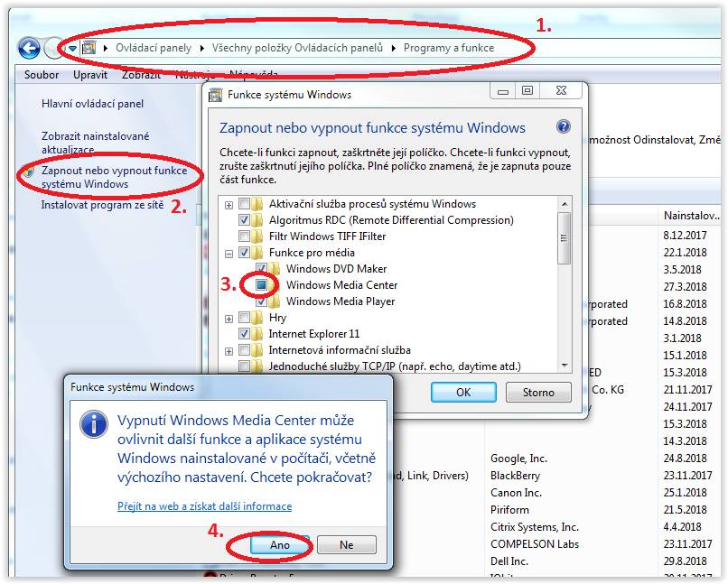Uncheck Algoritmus RDC checkbox

pyautogui.click(x=244, y=220)
